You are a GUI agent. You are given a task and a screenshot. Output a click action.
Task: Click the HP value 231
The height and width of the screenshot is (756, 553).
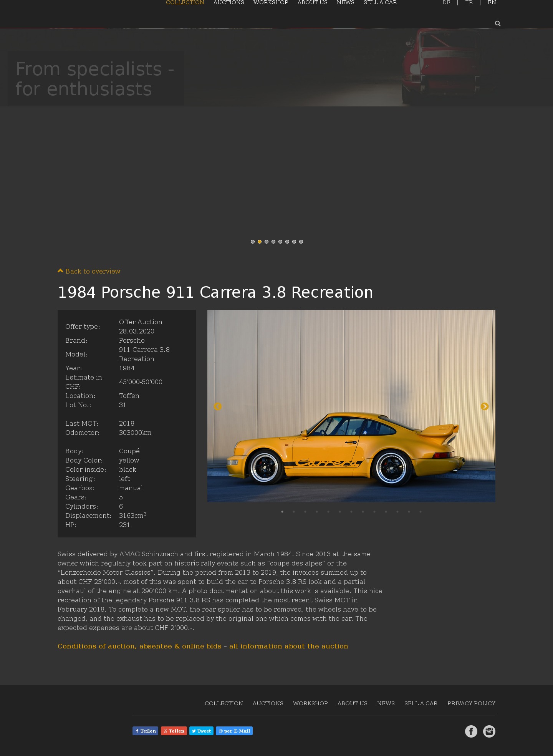point(124,525)
